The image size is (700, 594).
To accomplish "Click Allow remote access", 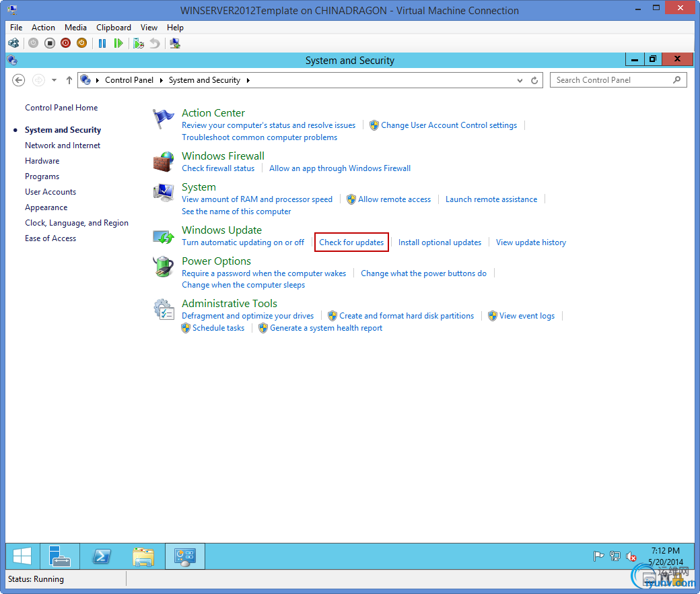I will (394, 199).
